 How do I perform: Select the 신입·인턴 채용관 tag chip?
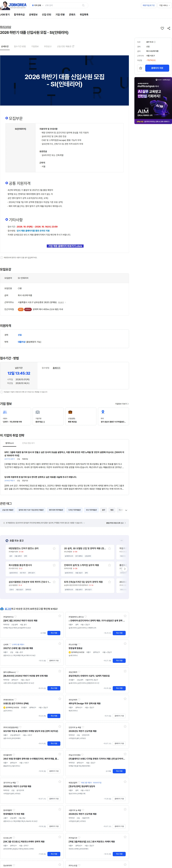8,510
